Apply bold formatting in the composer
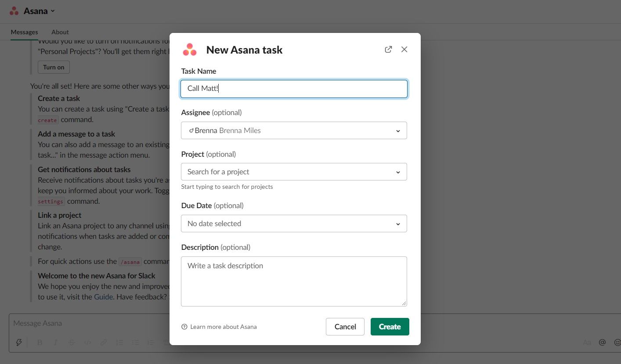This screenshot has width=621, height=364. (40, 342)
